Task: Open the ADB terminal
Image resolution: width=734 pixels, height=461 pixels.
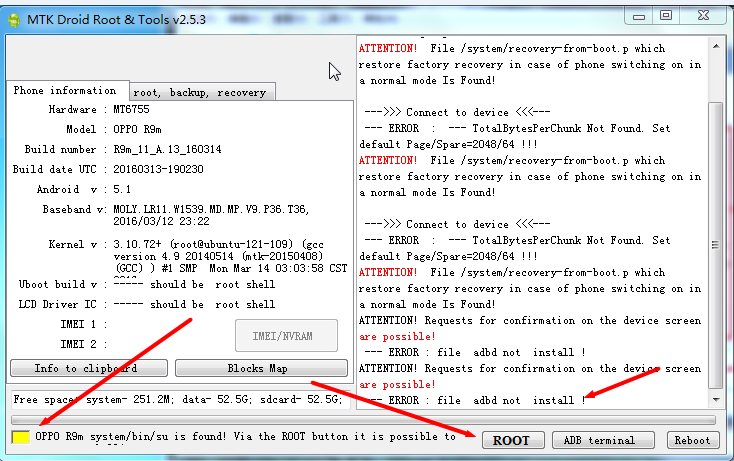Action: (603, 440)
